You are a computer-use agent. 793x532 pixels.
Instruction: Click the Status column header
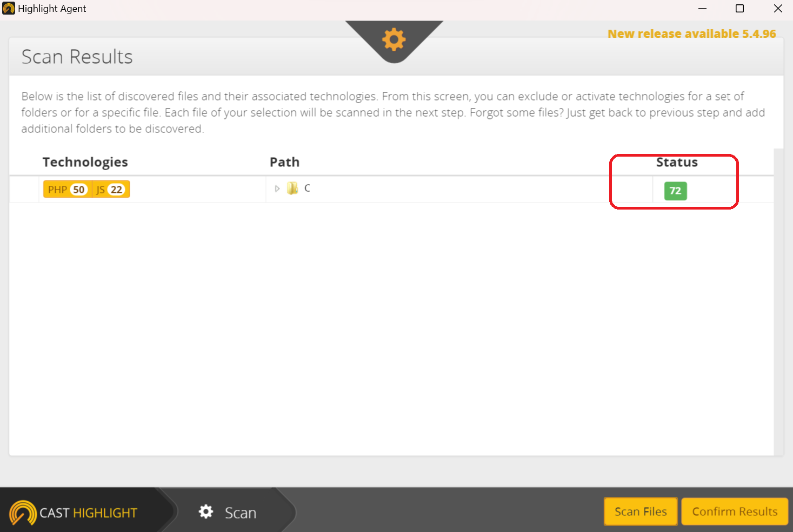coord(677,162)
